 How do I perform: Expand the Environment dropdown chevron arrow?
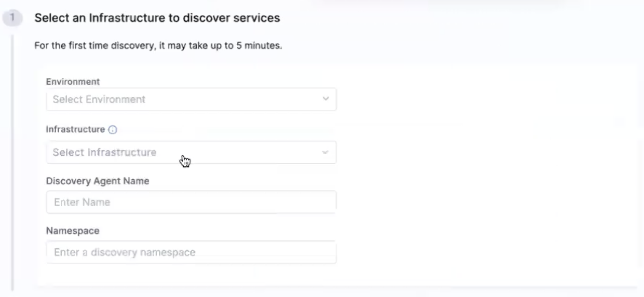pyautogui.click(x=326, y=99)
